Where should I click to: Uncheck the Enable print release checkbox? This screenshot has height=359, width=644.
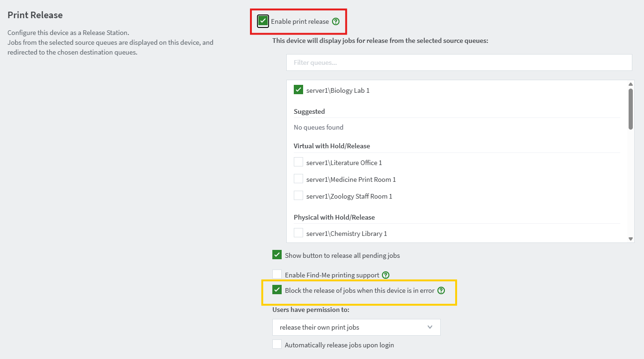tap(263, 21)
